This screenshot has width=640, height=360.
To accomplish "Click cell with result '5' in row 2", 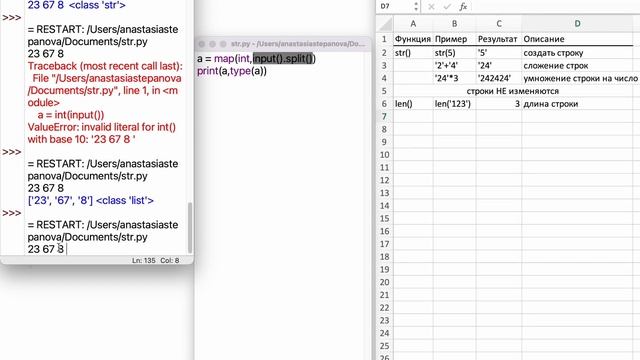I will pyautogui.click(x=499, y=53).
